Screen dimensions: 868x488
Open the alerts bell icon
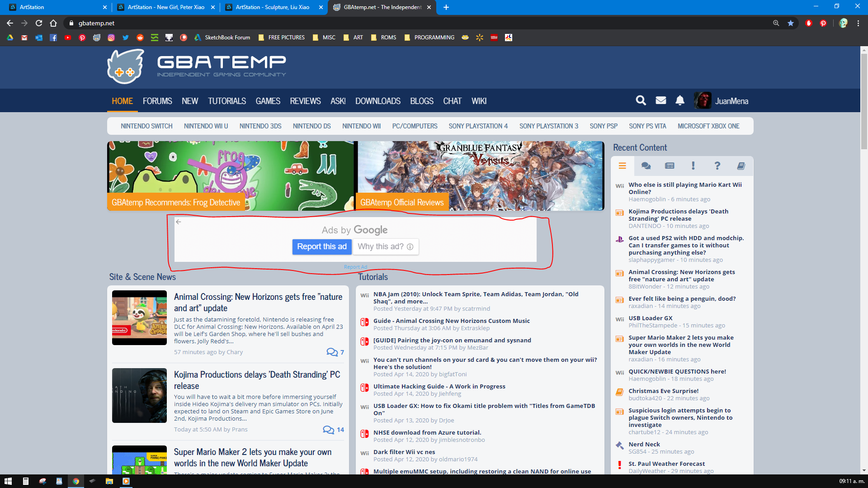tap(680, 100)
